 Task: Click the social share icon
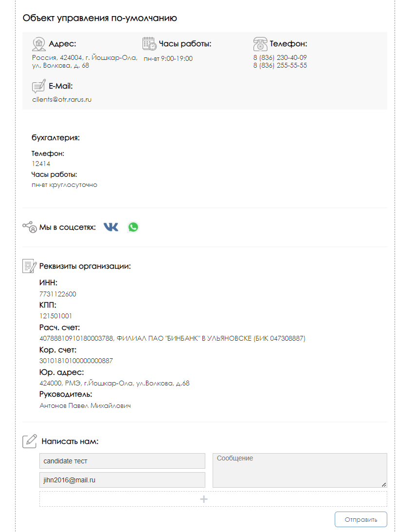pyautogui.click(x=30, y=227)
